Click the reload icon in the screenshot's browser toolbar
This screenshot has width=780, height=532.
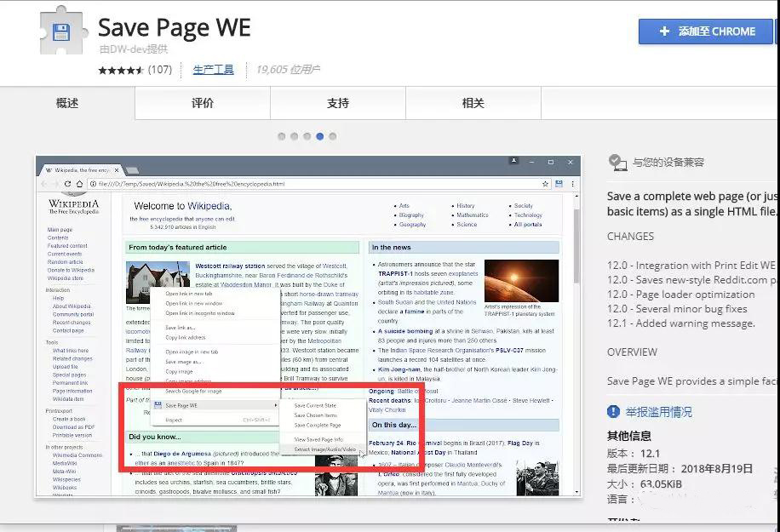(68, 184)
